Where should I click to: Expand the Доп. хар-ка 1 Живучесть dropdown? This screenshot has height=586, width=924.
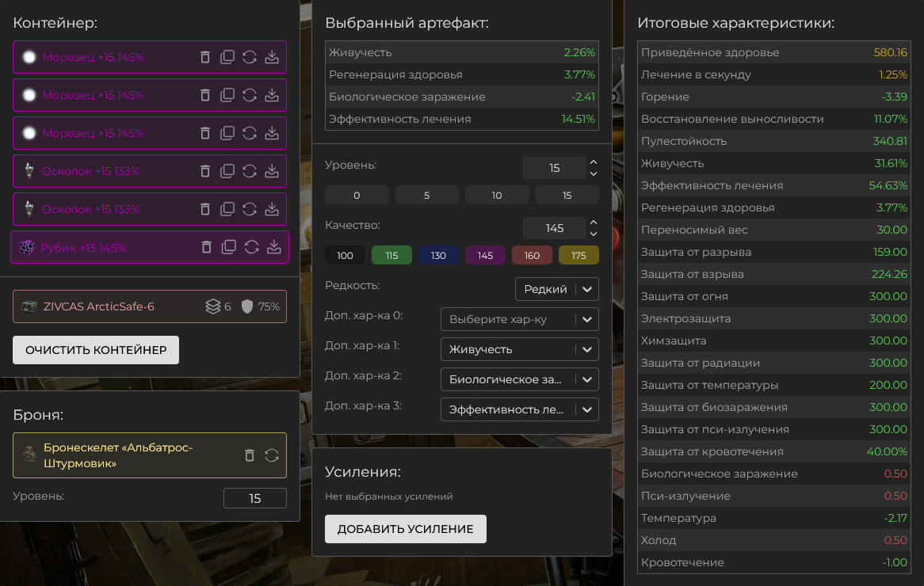click(519, 349)
